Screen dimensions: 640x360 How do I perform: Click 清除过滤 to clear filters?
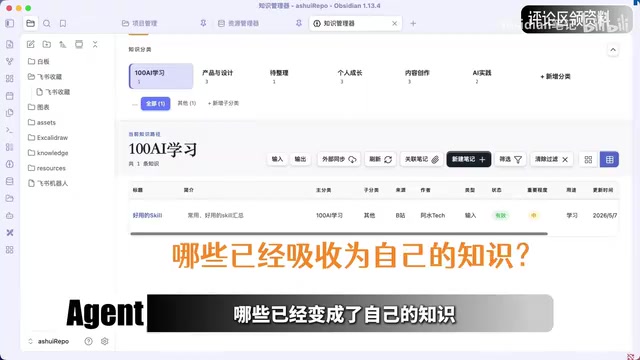tap(551, 159)
